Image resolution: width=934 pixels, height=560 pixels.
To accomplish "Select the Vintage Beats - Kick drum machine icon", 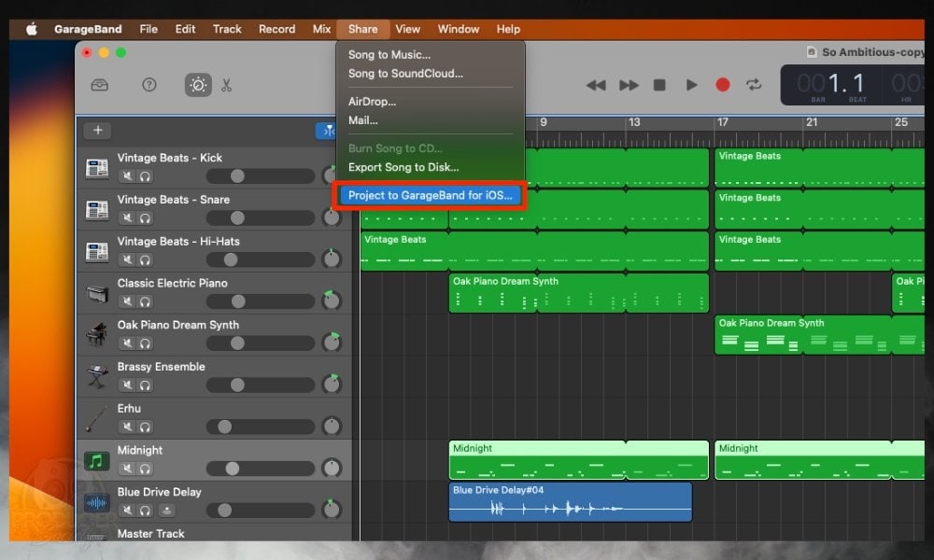I will [x=98, y=166].
